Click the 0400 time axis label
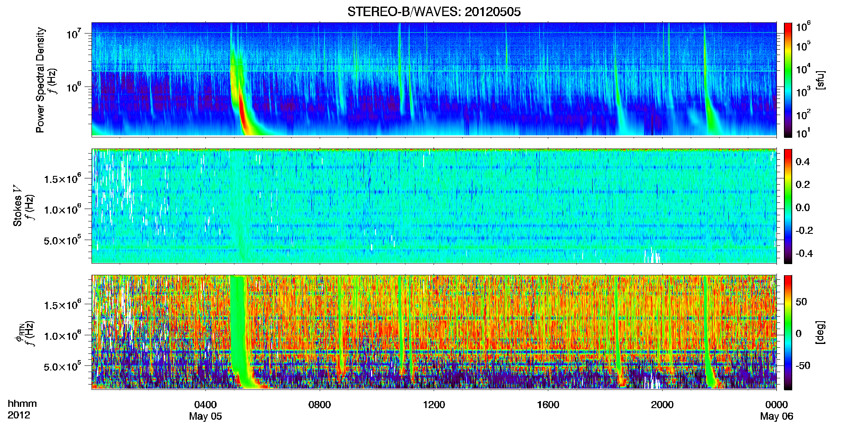 point(205,404)
